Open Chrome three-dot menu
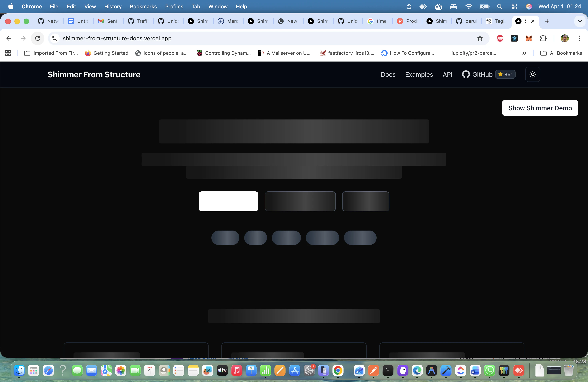Image resolution: width=588 pixels, height=382 pixels. (579, 38)
